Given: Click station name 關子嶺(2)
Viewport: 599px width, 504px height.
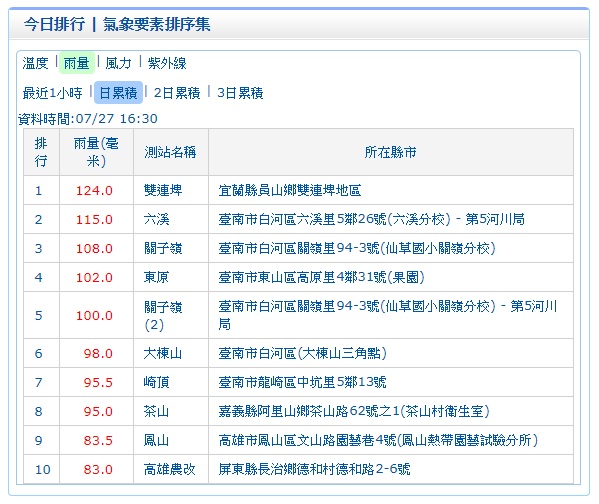Looking at the screenshot, I should pos(163,316).
